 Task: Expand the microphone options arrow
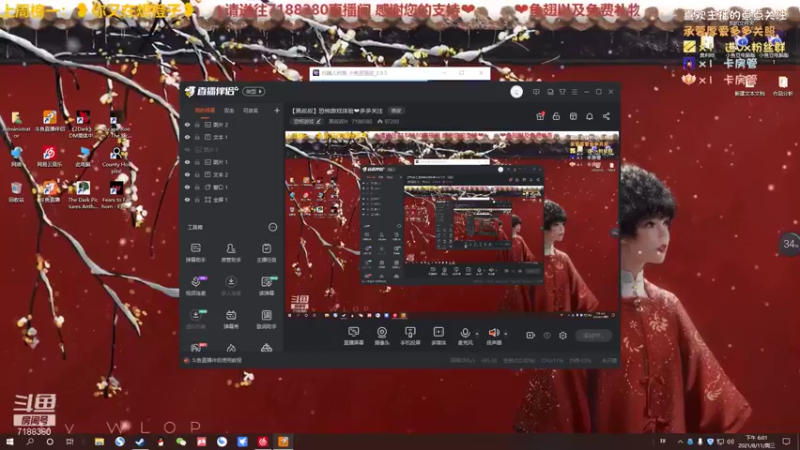(x=477, y=334)
